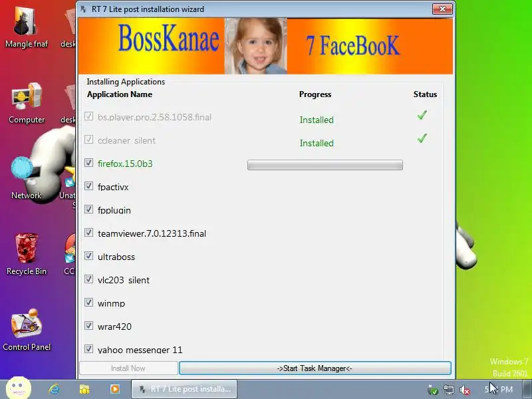The height and width of the screenshot is (399, 532).
Task: Uncheck the teamviewer.7.0.12313.final checkbox
Action: (x=89, y=233)
